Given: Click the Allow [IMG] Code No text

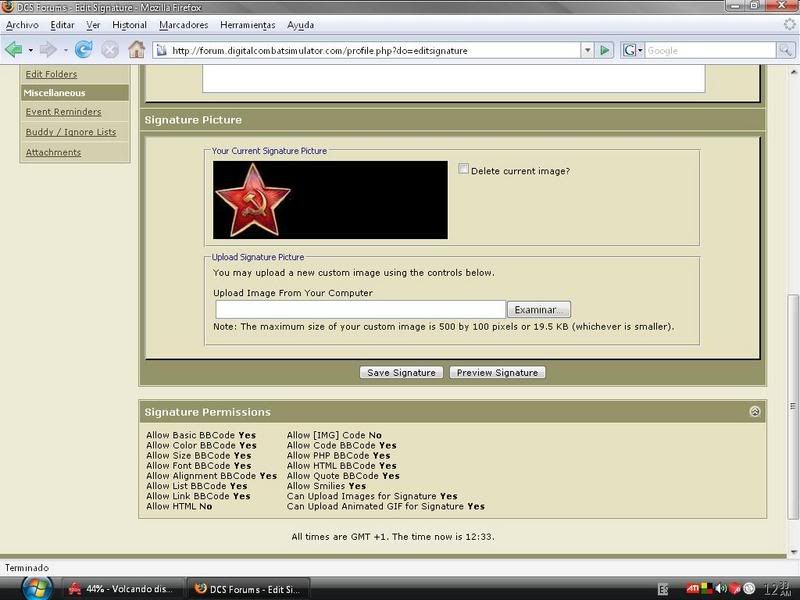Looking at the screenshot, I should tap(334, 435).
